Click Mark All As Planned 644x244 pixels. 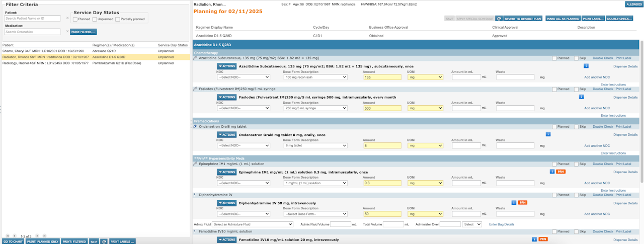(x=563, y=19)
